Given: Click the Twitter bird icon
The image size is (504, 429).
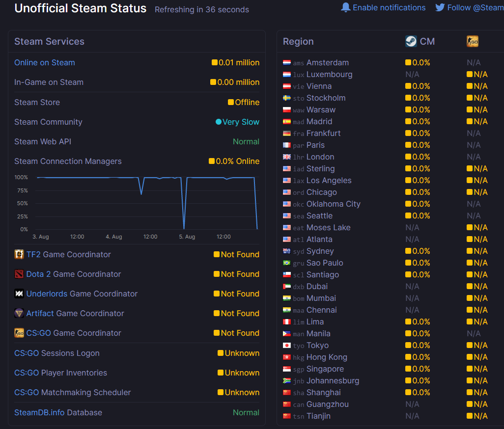Looking at the screenshot, I should (440, 7).
